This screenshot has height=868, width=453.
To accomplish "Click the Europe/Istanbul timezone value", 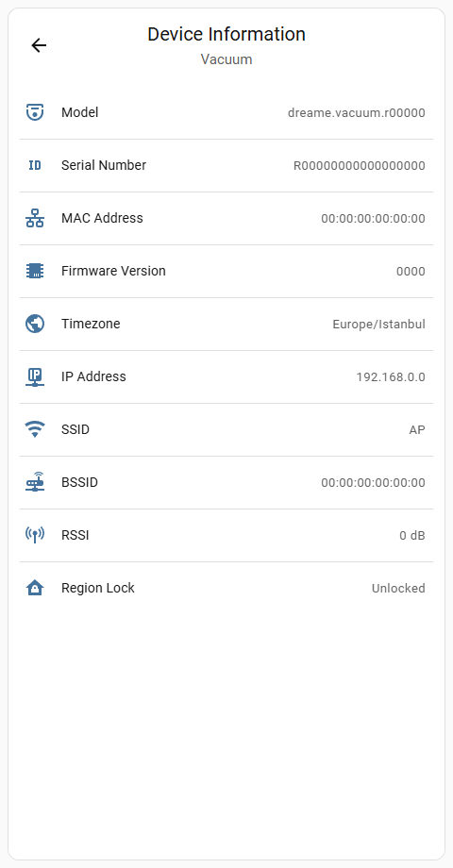I will point(378,324).
